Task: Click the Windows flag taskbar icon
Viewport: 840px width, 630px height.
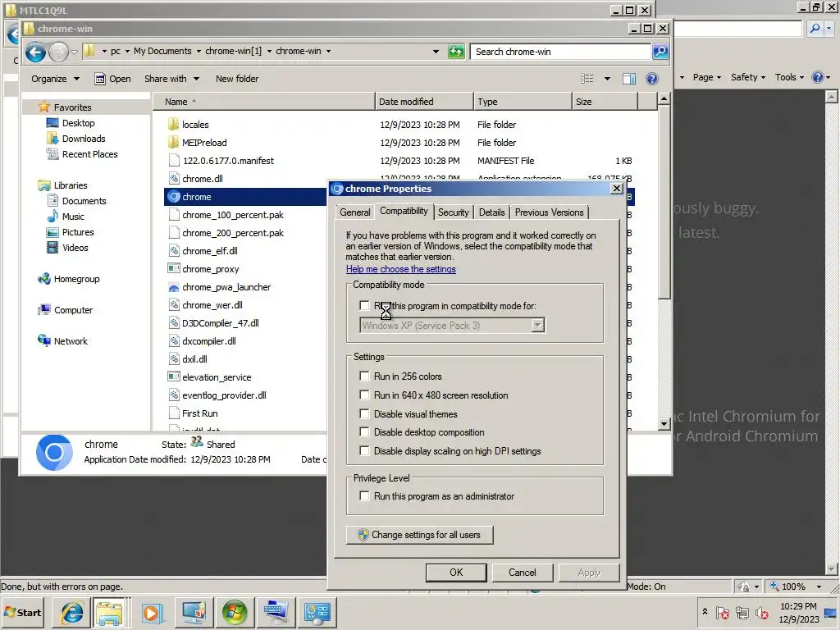Action: tap(234, 612)
